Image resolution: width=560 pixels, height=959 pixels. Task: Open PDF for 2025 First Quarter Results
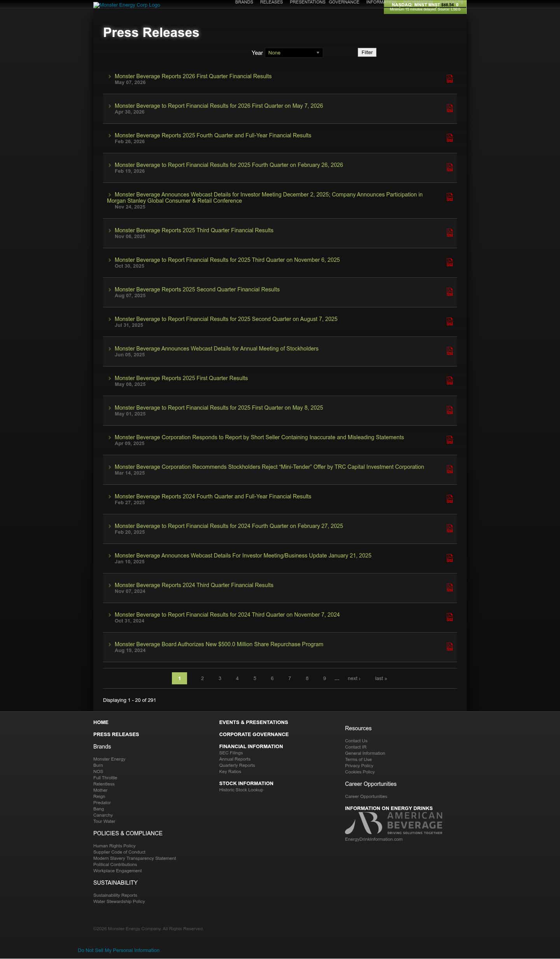point(450,380)
